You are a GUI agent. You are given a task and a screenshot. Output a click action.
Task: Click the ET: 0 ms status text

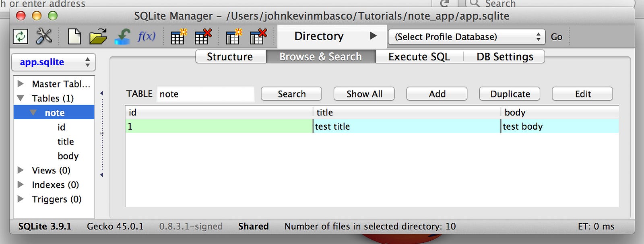(x=596, y=226)
